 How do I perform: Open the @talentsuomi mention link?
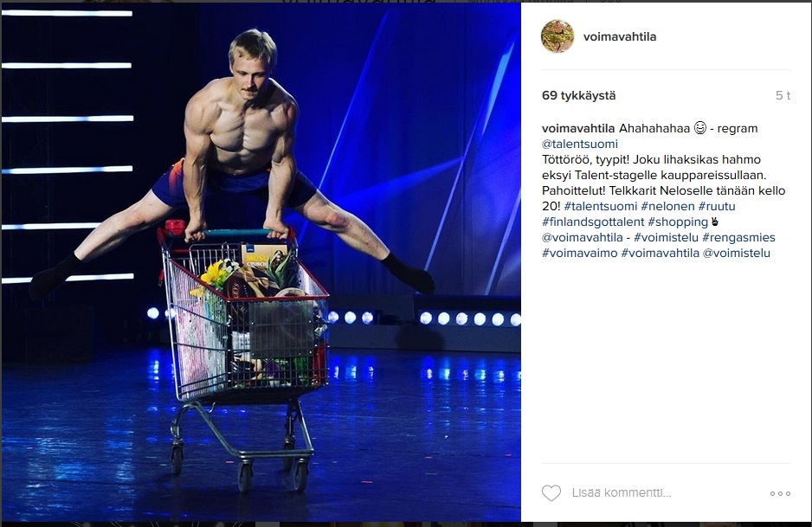tap(579, 144)
